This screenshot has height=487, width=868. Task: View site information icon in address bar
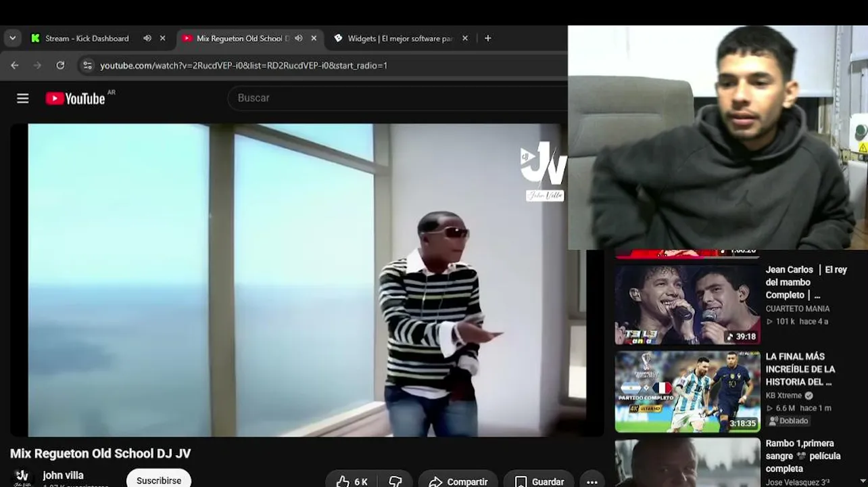coord(86,66)
